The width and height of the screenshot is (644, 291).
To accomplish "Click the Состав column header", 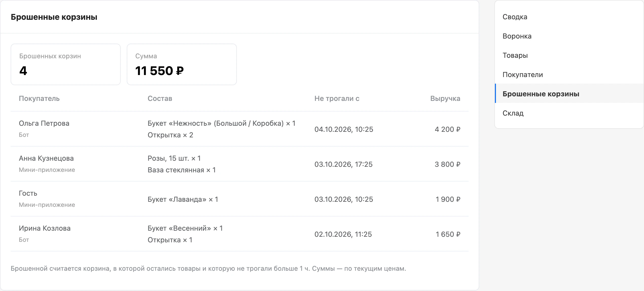I will point(160,99).
